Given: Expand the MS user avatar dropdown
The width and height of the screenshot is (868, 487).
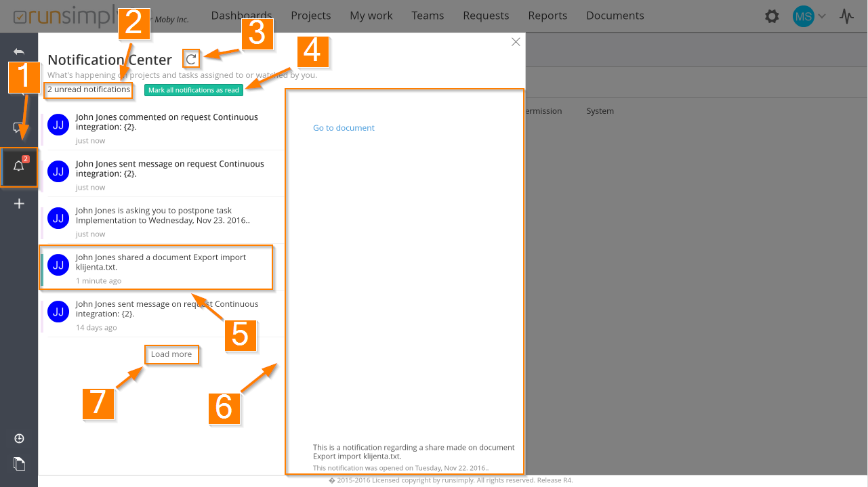Looking at the screenshot, I should point(809,16).
